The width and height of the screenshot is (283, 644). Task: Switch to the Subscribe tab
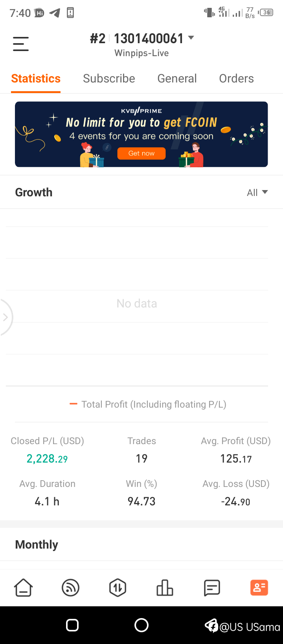pyautogui.click(x=109, y=79)
